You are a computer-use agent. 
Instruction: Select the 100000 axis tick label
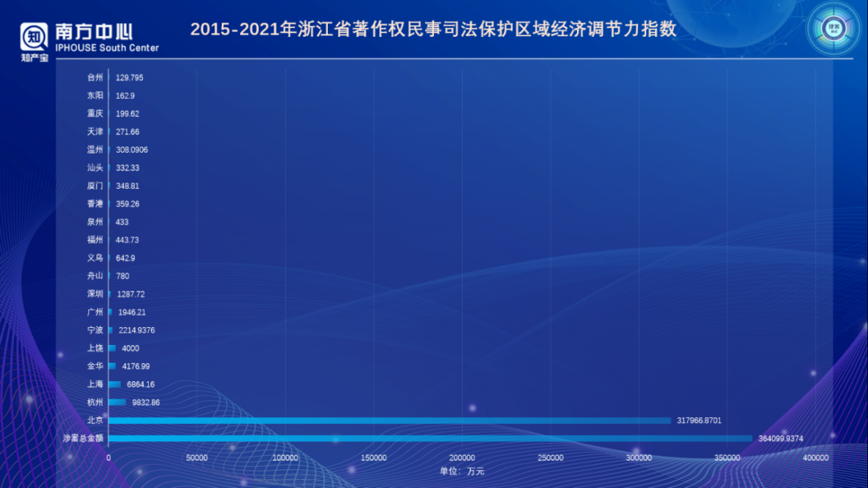tap(285, 457)
